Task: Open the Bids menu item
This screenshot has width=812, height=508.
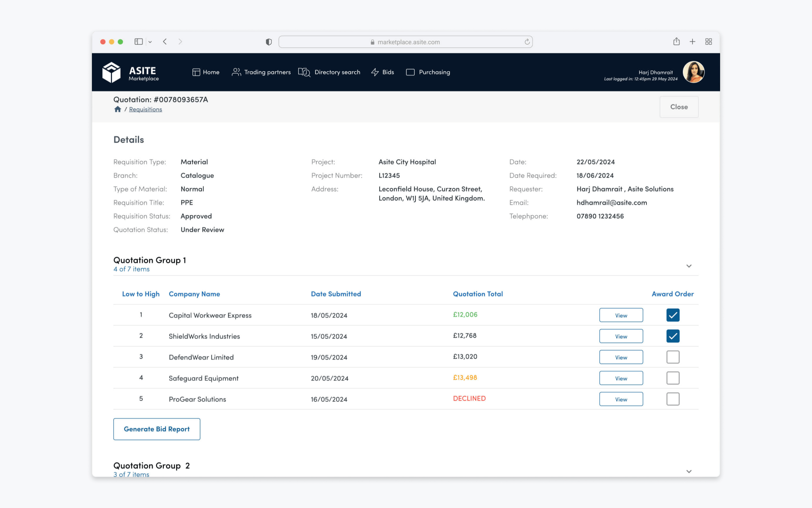Action: (x=383, y=72)
